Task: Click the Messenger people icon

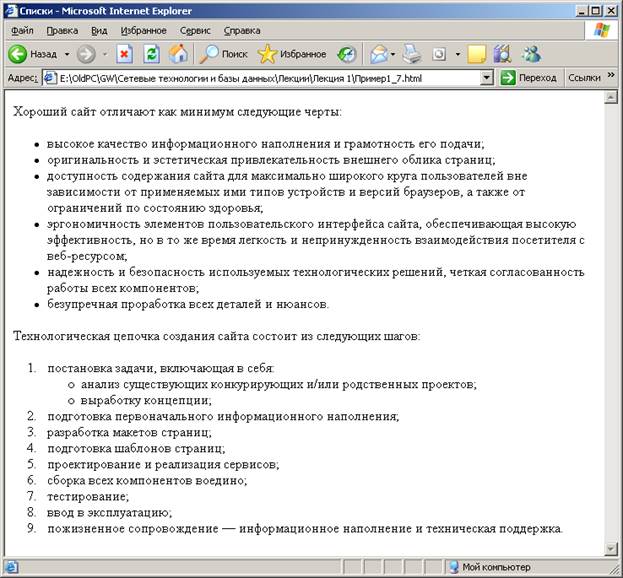Action: coord(531,54)
